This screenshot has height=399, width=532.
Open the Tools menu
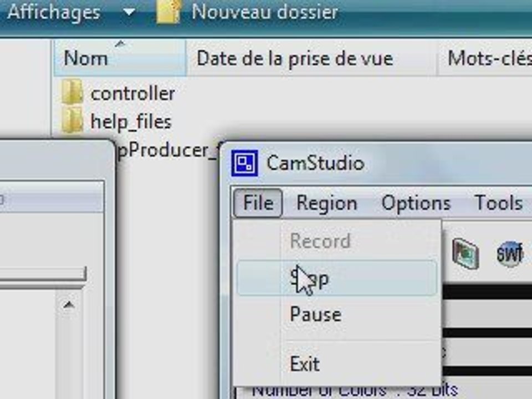point(498,203)
